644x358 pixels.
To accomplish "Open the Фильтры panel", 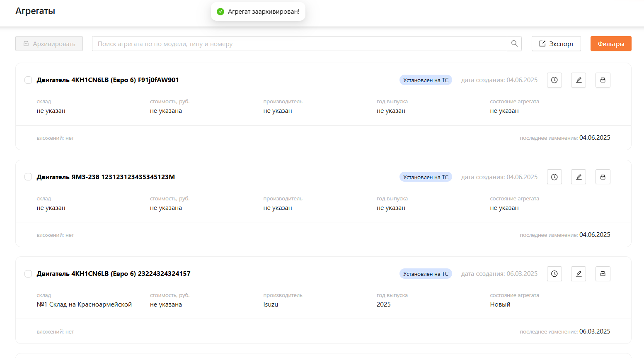I will [610, 44].
